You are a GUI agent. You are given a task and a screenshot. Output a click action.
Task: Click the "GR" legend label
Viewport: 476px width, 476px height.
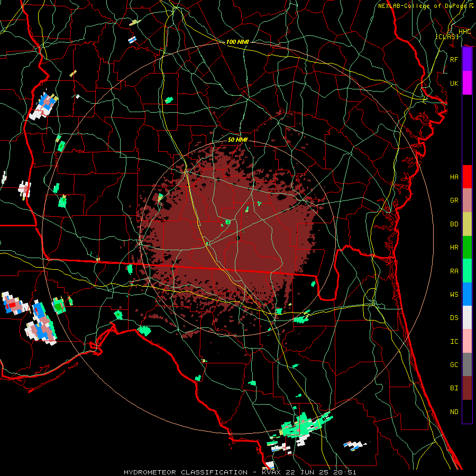(x=454, y=200)
